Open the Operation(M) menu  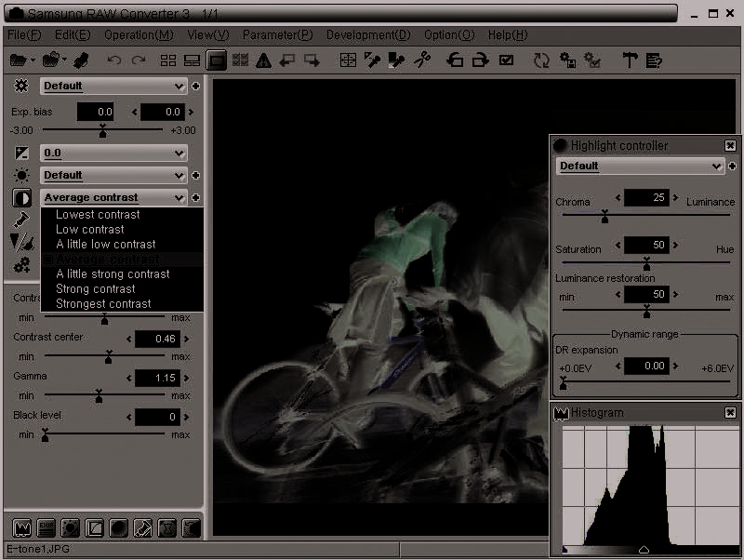(x=139, y=35)
